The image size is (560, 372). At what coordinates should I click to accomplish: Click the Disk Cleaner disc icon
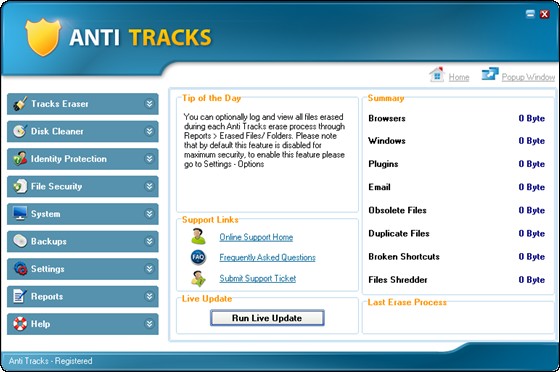pos(20,131)
